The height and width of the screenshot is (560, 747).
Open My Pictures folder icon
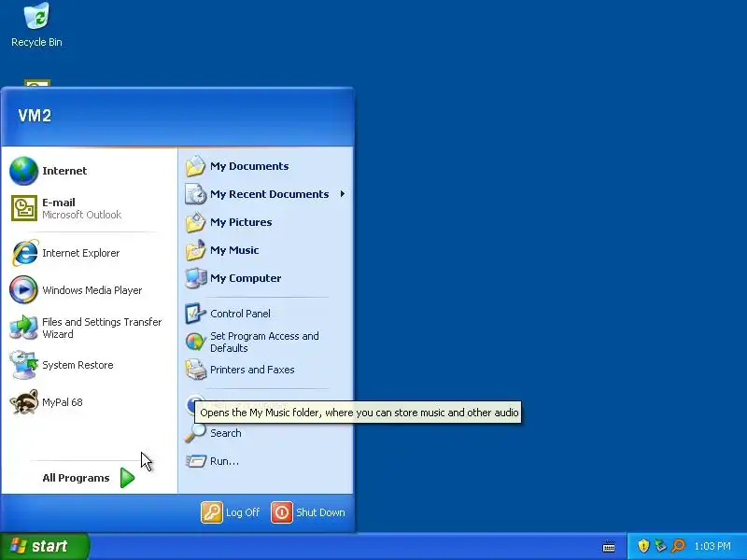(195, 222)
